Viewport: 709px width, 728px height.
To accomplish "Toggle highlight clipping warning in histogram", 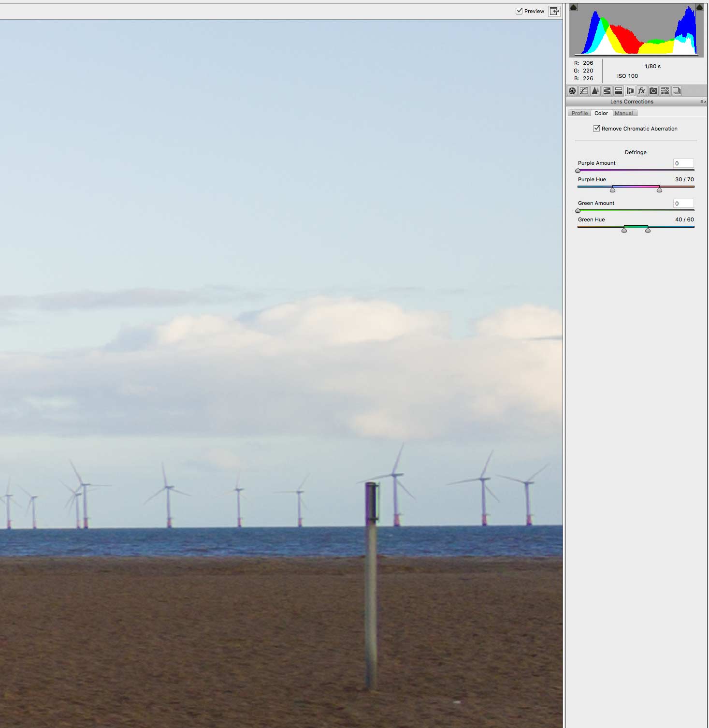I will click(699, 7).
